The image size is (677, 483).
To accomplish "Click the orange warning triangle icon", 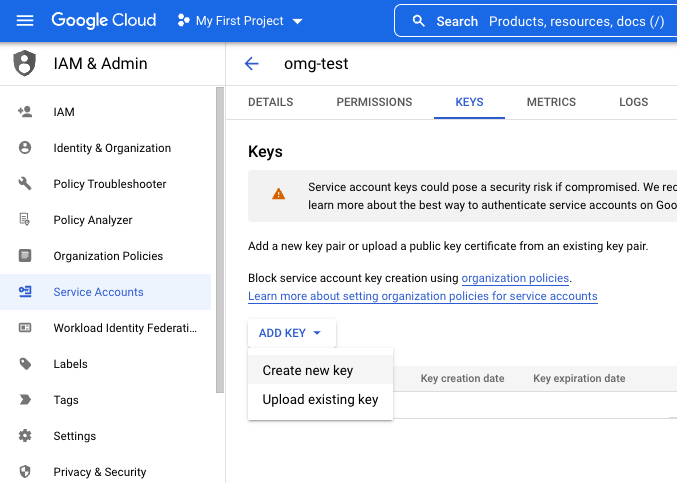I will pyautogui.click(x=278, y=194).
